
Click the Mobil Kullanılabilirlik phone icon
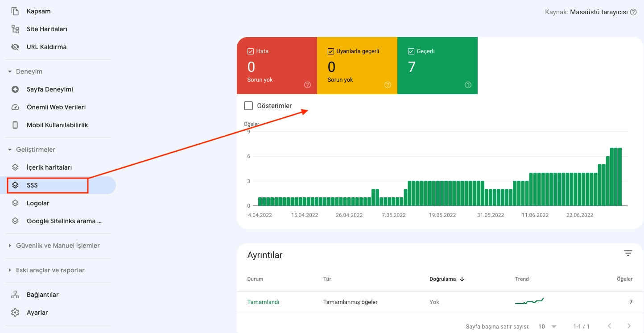click(15, 125)
